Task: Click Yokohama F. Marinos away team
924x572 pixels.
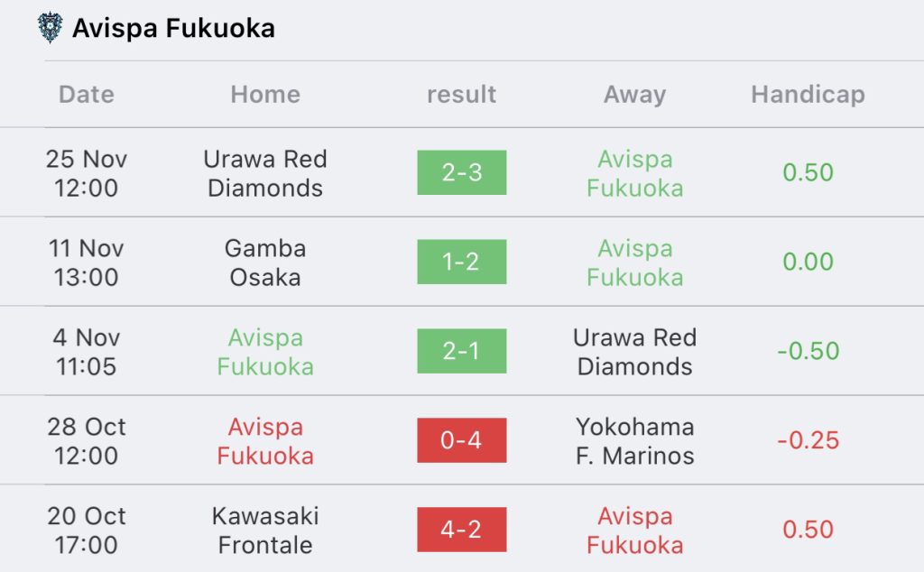Action: (634, 441)
